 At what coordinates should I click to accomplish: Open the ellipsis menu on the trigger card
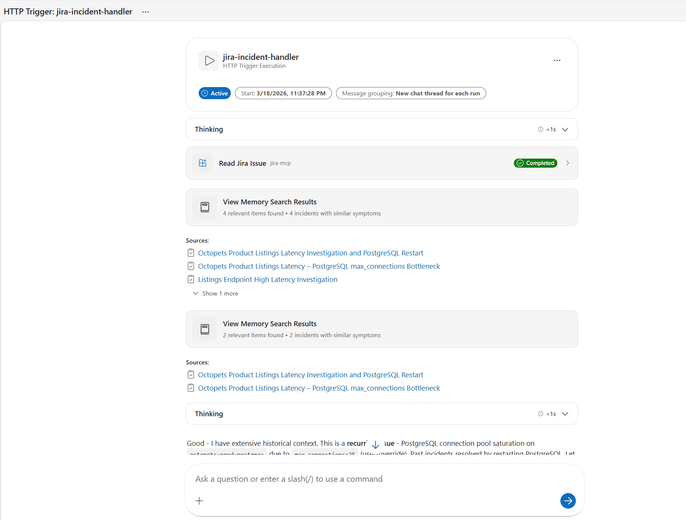(x=557, y=61)
